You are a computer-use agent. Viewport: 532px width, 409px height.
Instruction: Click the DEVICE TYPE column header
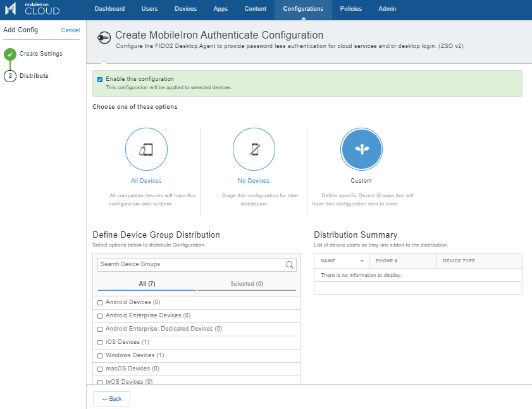(479, 261)
